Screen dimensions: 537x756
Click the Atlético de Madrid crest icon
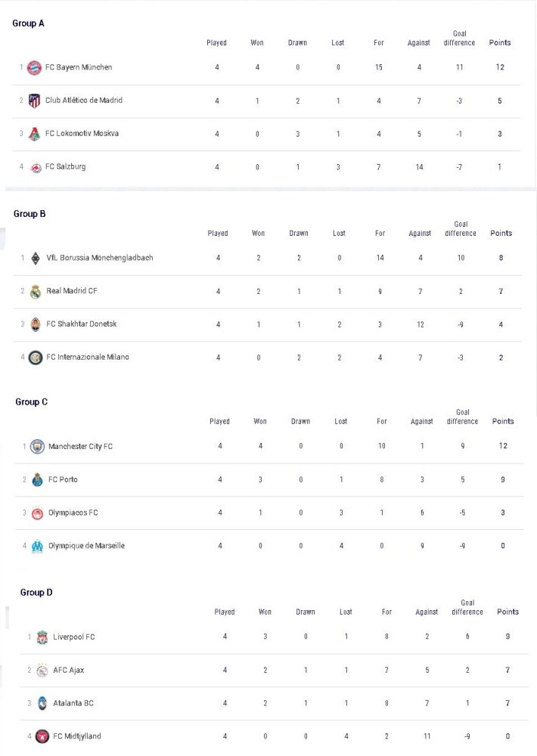point(34,101)
